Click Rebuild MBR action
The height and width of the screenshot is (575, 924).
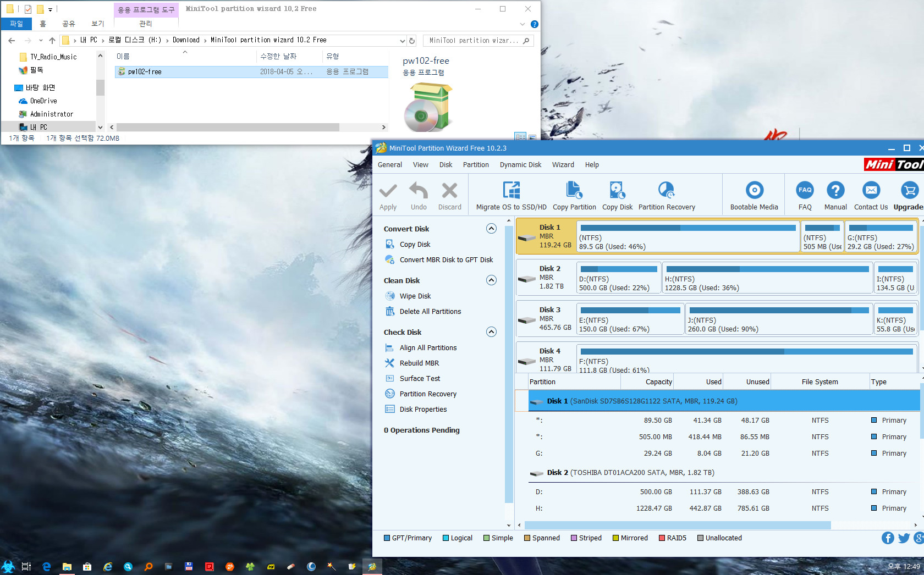pyautogui.click(x=419, y=363)
